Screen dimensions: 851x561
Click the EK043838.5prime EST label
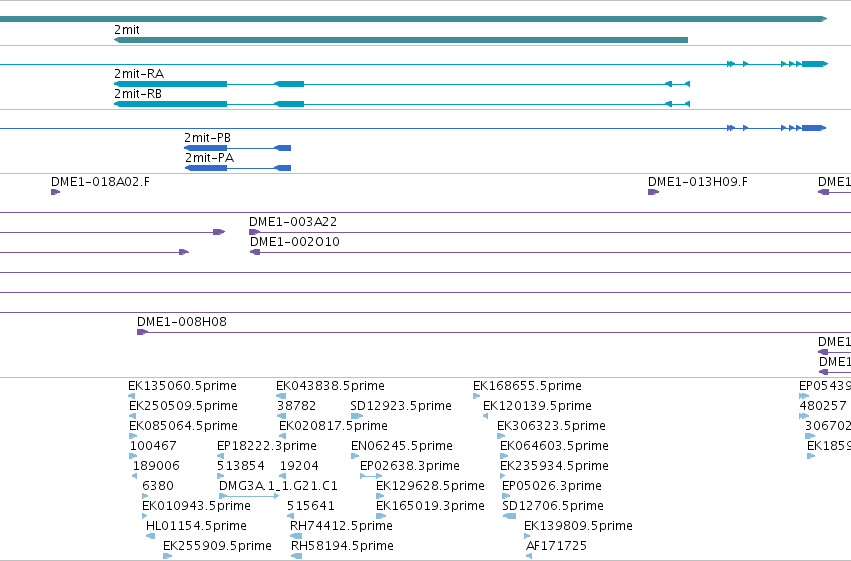(331, 386)
